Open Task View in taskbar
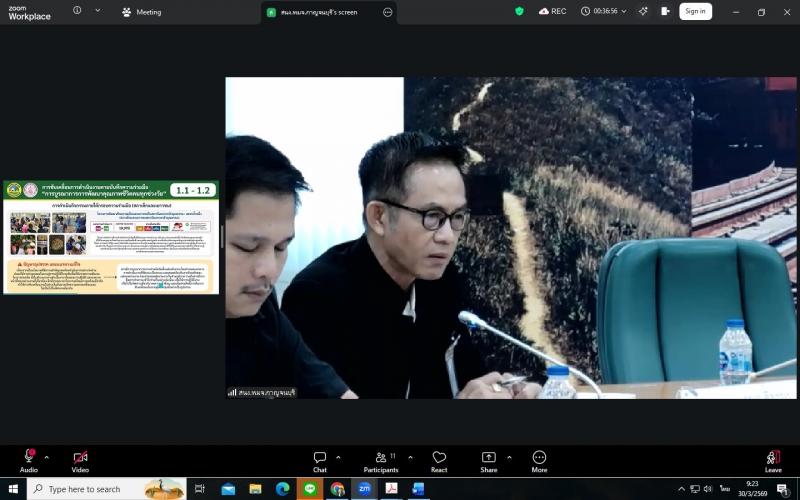 (x=199, y=489)
